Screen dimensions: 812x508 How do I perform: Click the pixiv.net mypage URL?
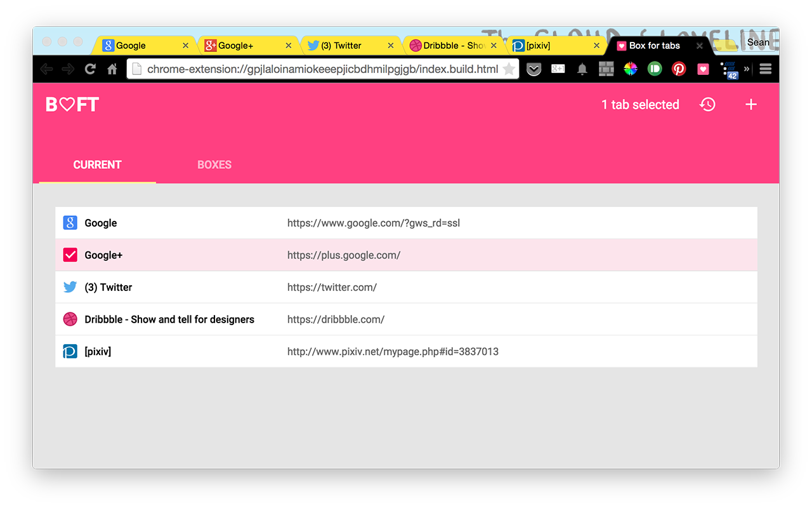[x=393, y=351]
